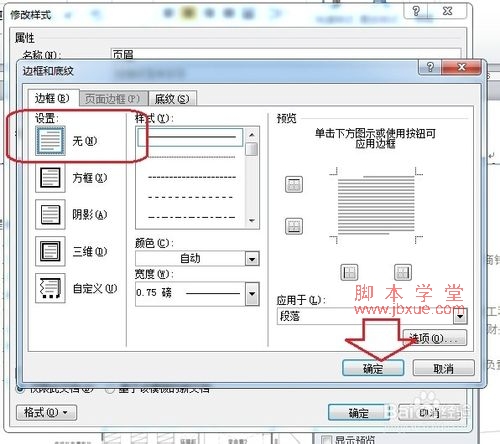Viewport: 500px width, 444px height.
Task: Choose the 方框 (Box) border setting
Action: [50, 178]
